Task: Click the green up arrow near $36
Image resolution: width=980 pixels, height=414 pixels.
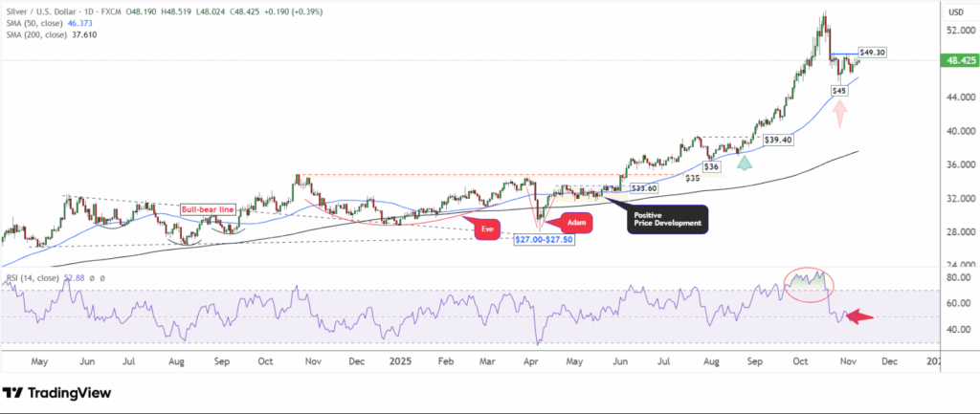Action: coord(744,162)
